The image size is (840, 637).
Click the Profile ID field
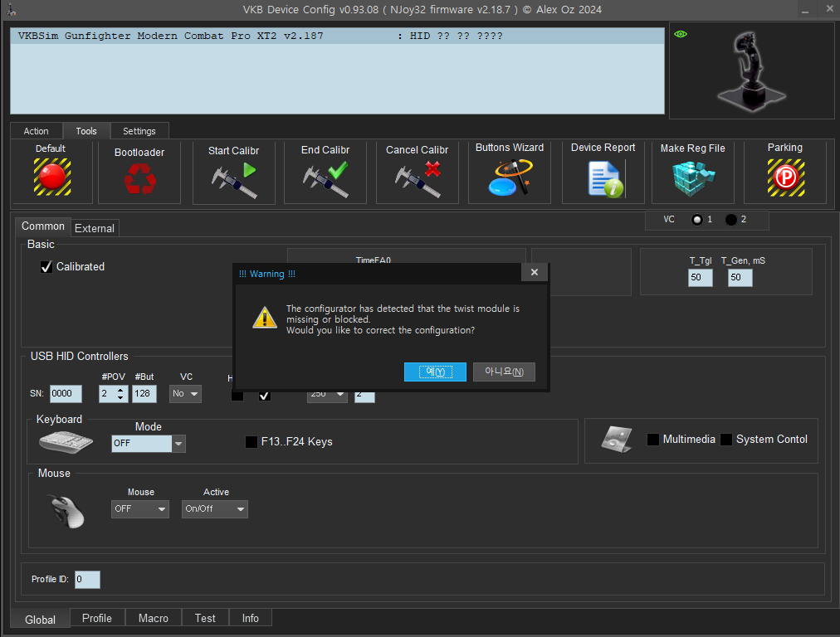[87, 580]
